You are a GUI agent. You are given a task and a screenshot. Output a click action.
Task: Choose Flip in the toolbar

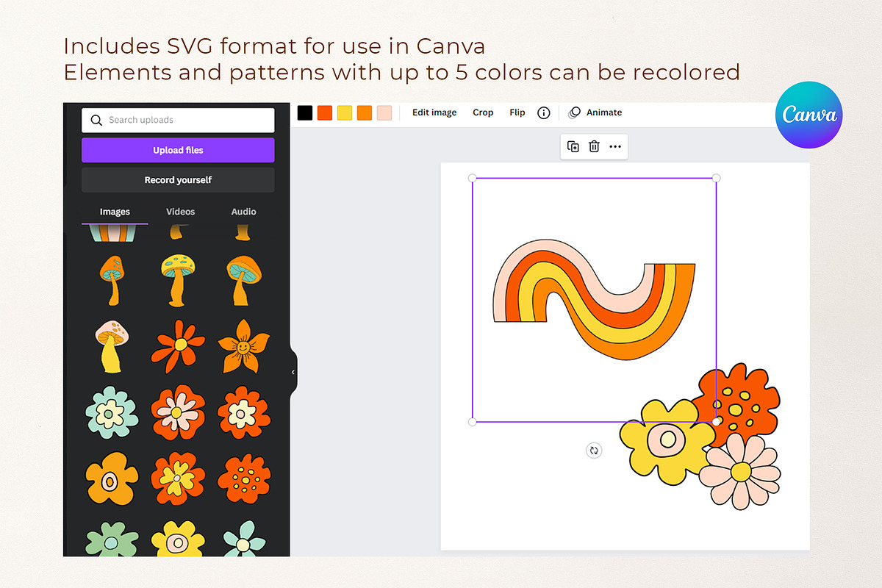point(517,112)
